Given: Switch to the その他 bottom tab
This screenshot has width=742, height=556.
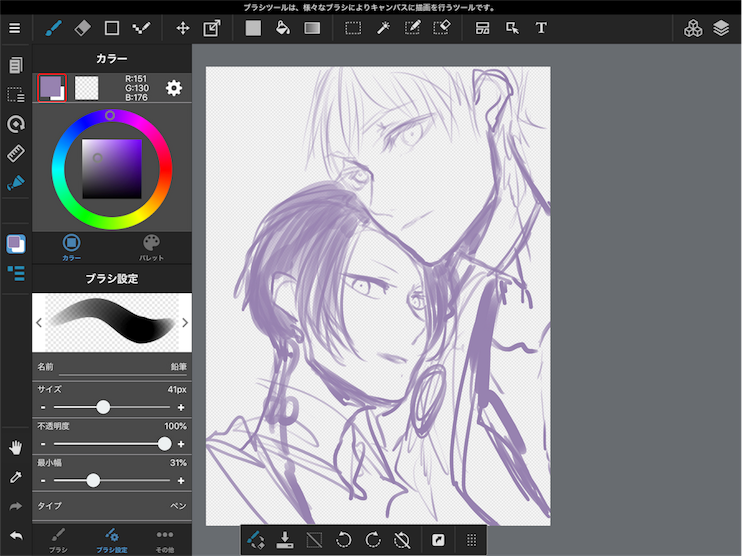Looking at the screenshot, I should click(x=165, y=540).
